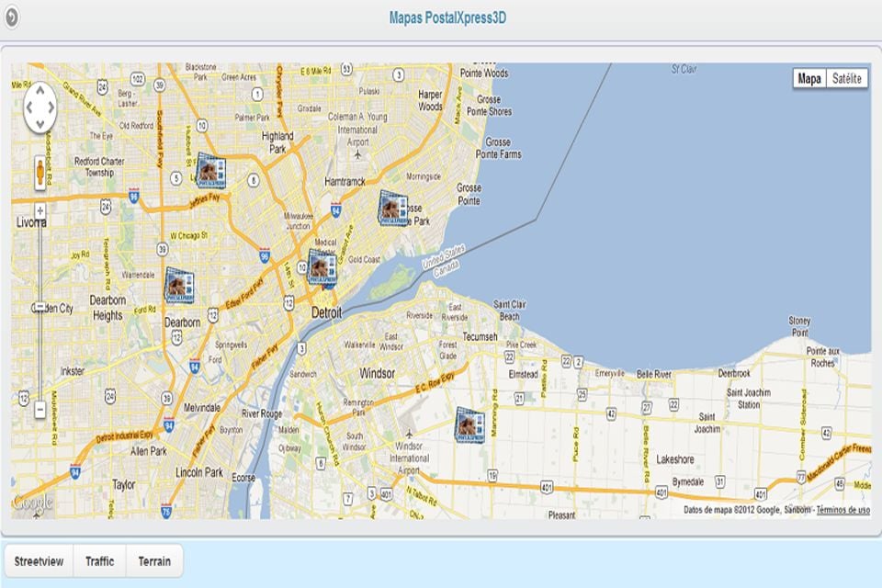The image size is (882, 588).
Task: Click the Stoney Point label
Action: pyautogui.click(x=799, y=326)
